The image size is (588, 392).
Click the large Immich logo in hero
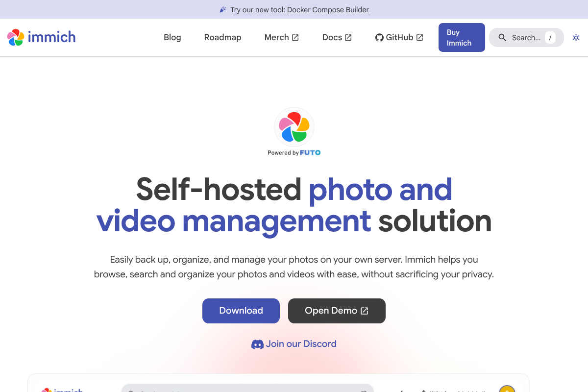pos(294,127)
